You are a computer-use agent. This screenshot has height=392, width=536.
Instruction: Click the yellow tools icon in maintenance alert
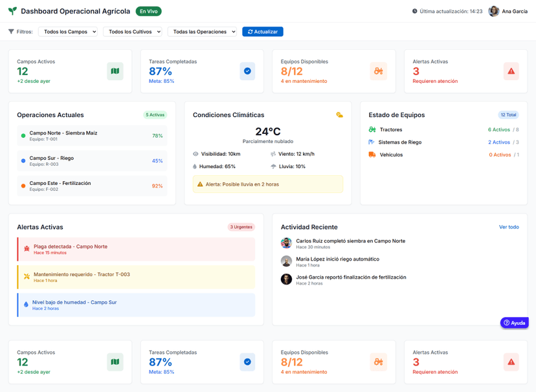27,277
